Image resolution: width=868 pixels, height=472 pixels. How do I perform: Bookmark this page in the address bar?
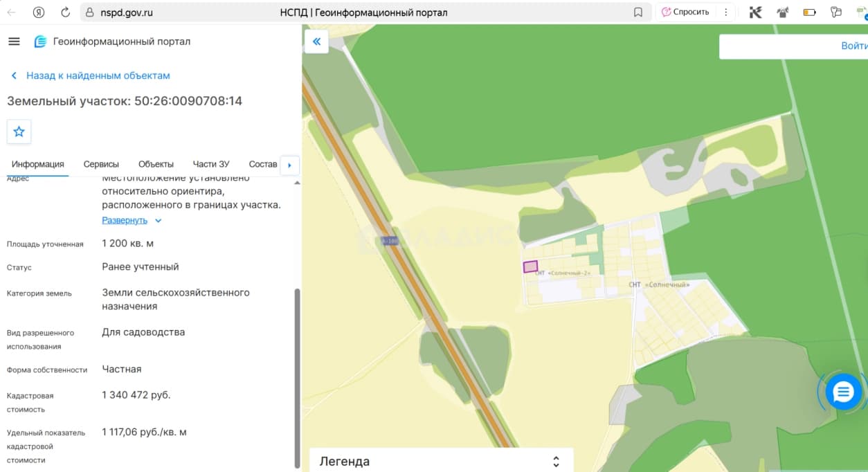tap(638, 12)
